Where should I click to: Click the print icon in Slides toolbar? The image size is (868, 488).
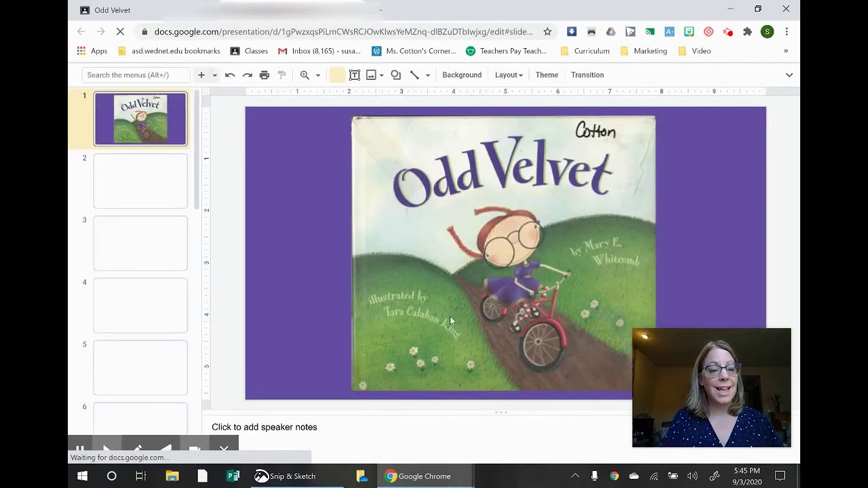[264, 75]
